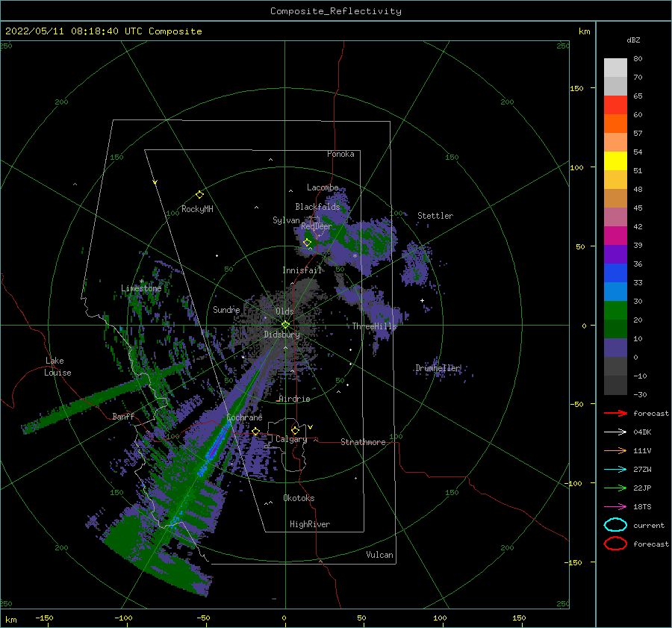Click the Sylvan label
The height and width of the screenshot is (628, 672).
pos(286,220)
